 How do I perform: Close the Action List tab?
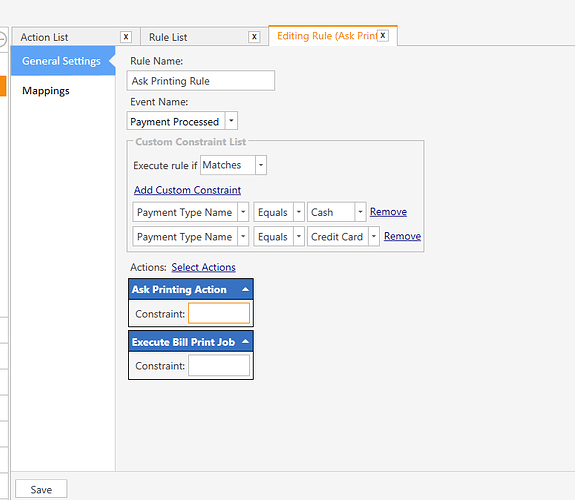[126, 37]
